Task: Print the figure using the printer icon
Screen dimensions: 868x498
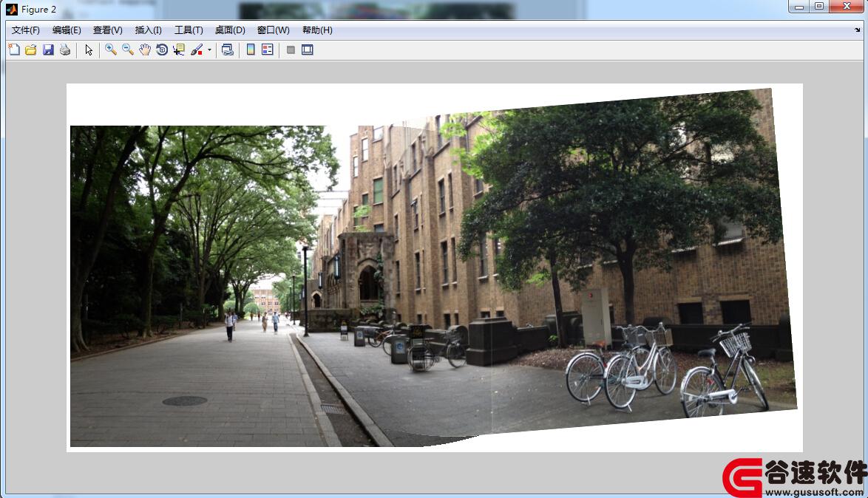Action: (65, 50)
